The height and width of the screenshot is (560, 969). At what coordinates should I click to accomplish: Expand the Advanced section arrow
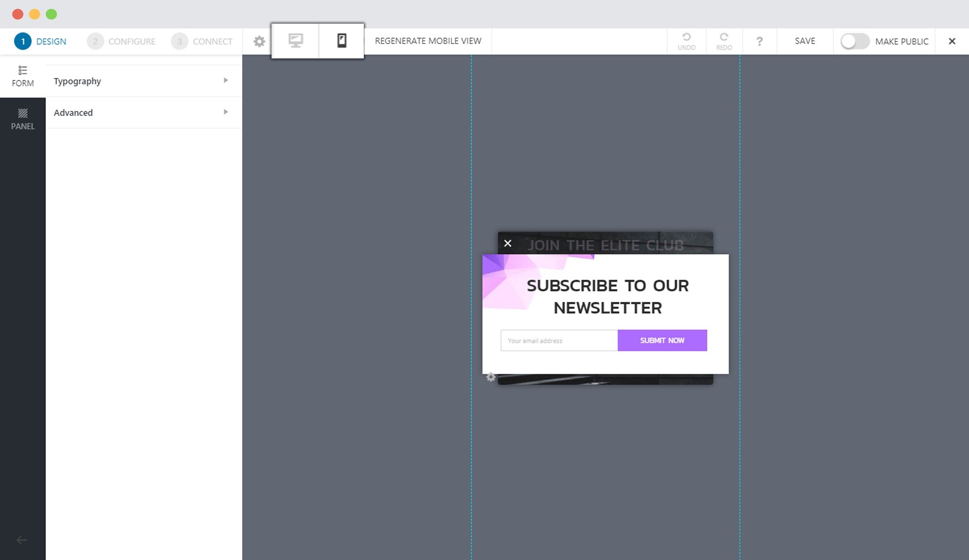point(226,112)
